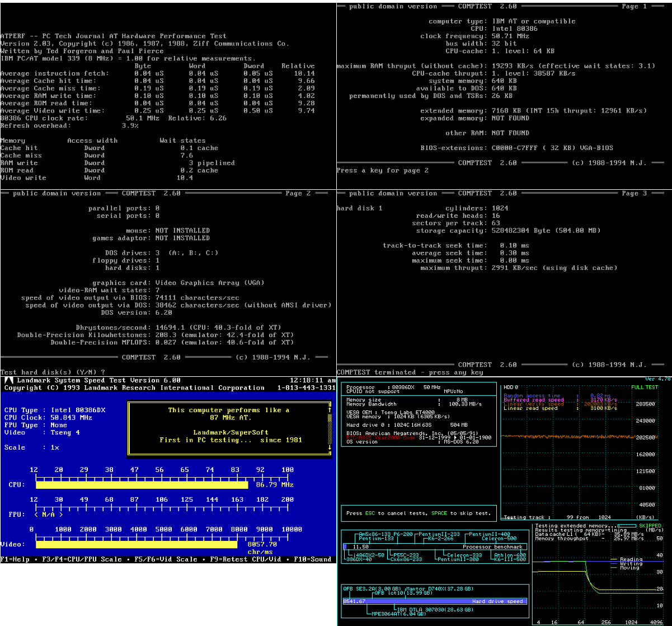Click 'This computer performs like a' message
The width and height of the screenshot is (672, 626).
click(229, 410)
